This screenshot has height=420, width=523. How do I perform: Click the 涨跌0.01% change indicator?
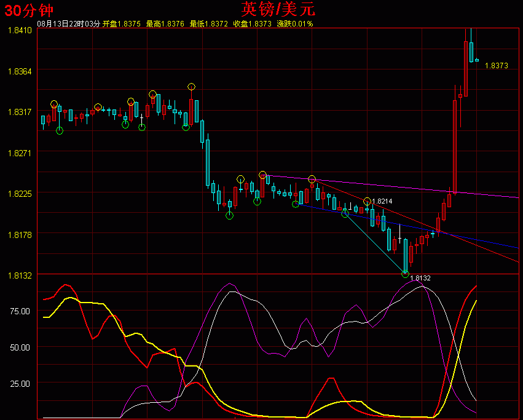coord(295,24)
